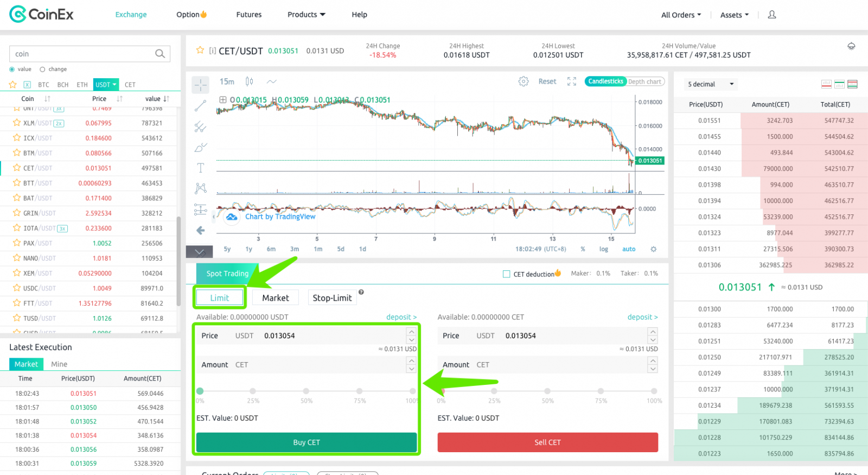The width and height of the screenshot is (868, 475).
Task: Show asks only order book view
Action: tap(826, 84)
